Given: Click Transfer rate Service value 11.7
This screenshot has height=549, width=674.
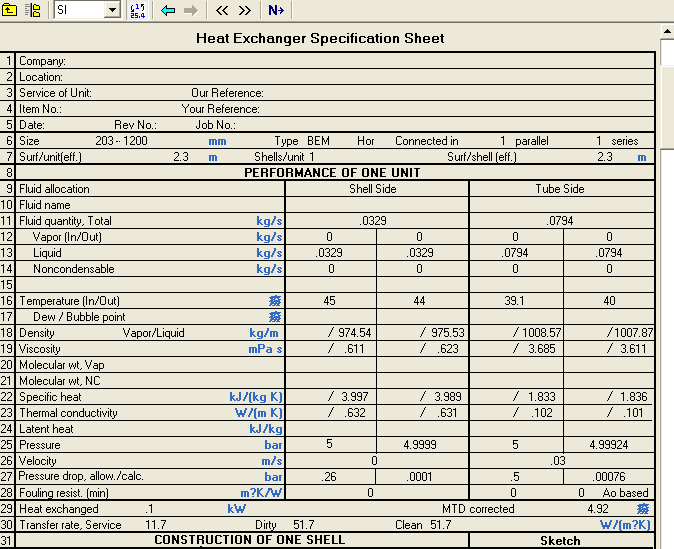Looking at the screenshot, I should 156,525.
